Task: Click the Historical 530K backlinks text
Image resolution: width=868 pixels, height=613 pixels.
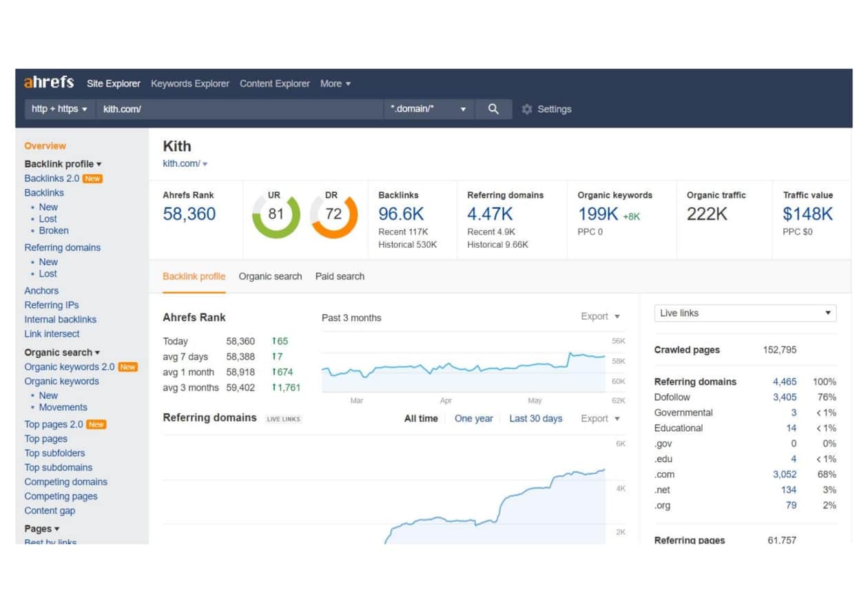Action: click(x=408, y=245)
